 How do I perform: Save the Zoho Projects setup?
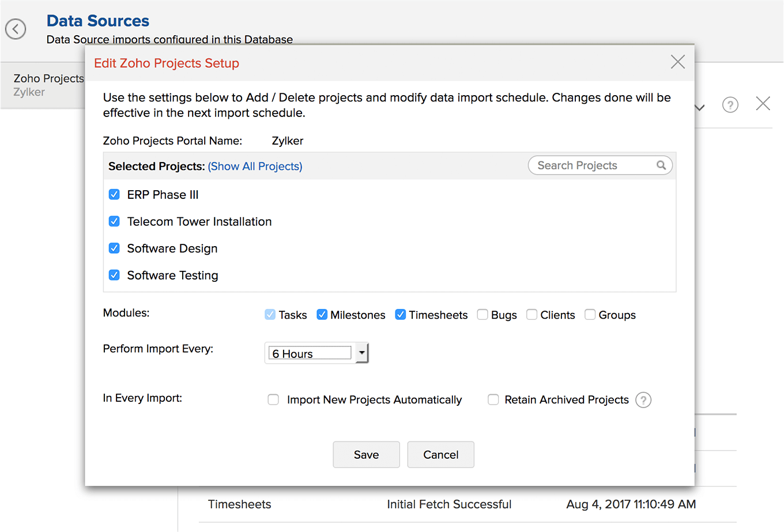pos(366,455)
